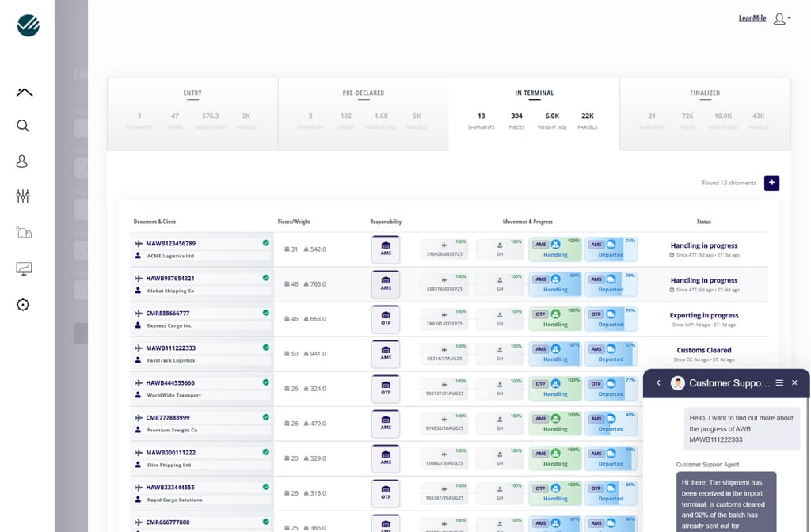Image resolution: width=811 pixels, height=532 pixels.
Task: Click the AMS responsibility icon for CMR777888999
Action: [386, 424]
